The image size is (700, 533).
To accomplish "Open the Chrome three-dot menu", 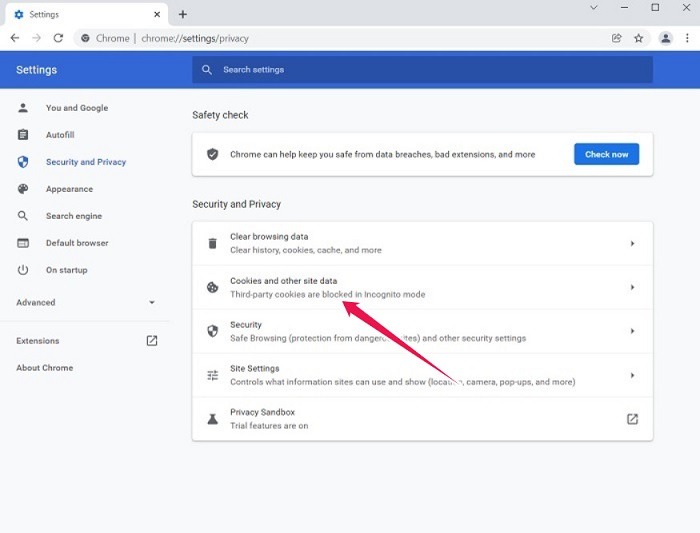I will point(687,38).
